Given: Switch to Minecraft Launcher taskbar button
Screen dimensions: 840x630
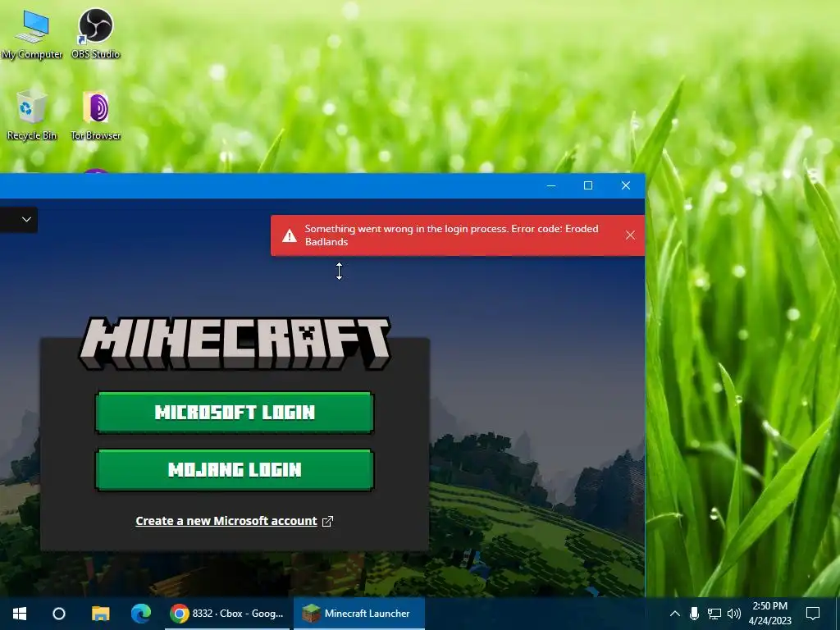Looking at the screenshot, I should (x=359, y=614).
